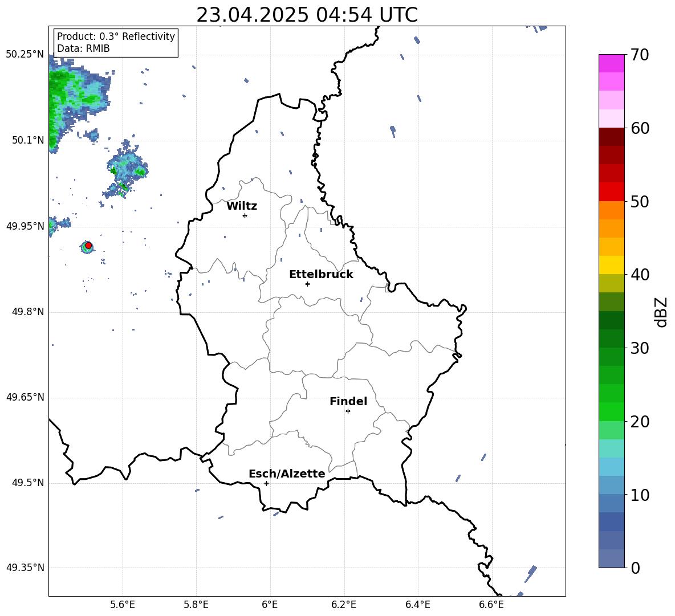This screenshot has width=675, height=616.
Task: Click the colorbar label 40
Action: click(x=640, y=275)
